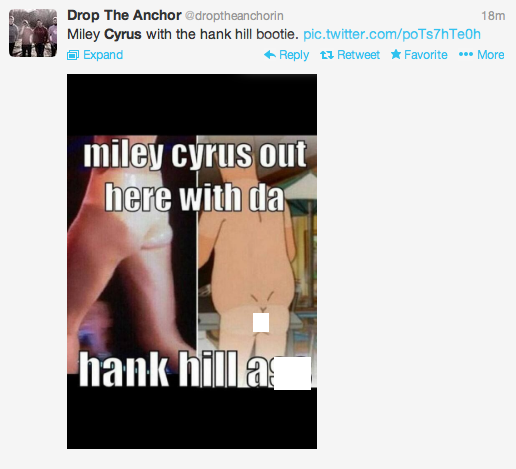The width and height of the screenshot is (516, 469).
Task: Open the pic.twitter.com/poTs7hTe0h link
Action: pos(392,34)
